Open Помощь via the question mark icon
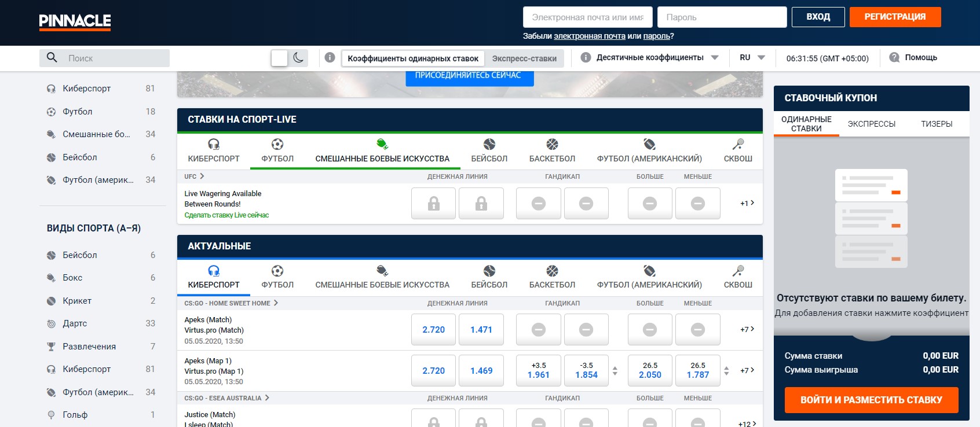This screenshot has width=980, height=427. (894, 57)
